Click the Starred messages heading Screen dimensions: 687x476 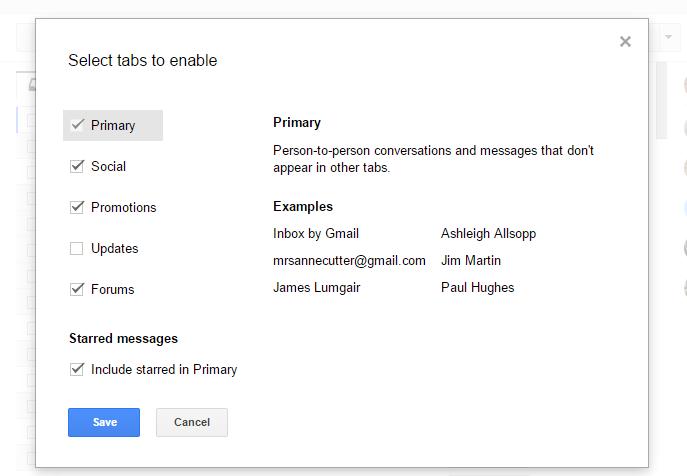(123, 338)
